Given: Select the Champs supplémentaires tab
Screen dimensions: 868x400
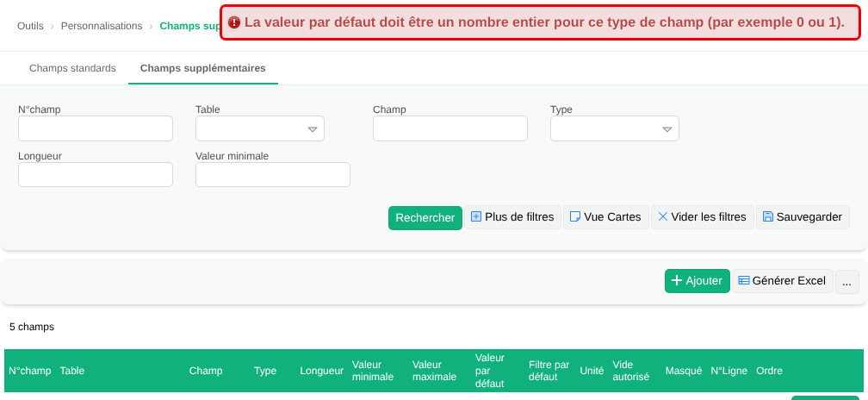Looking at the screenshot, I should (202, 68).
